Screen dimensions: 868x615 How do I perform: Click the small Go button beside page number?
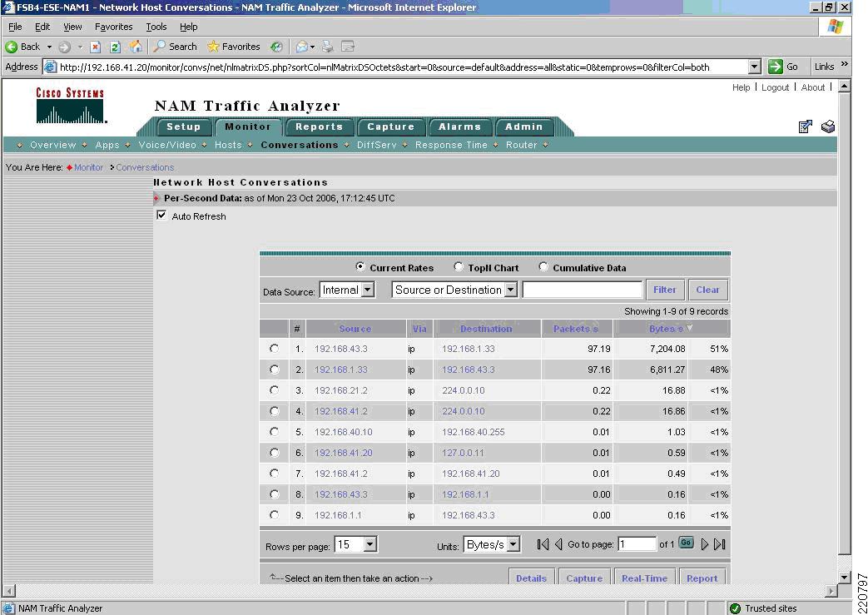[x=686, y=543]
